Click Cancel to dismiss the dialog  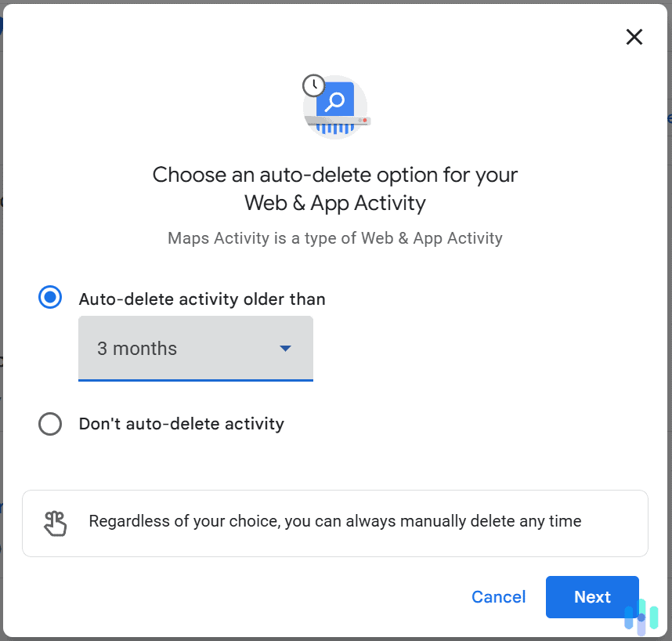coord(498,597)
